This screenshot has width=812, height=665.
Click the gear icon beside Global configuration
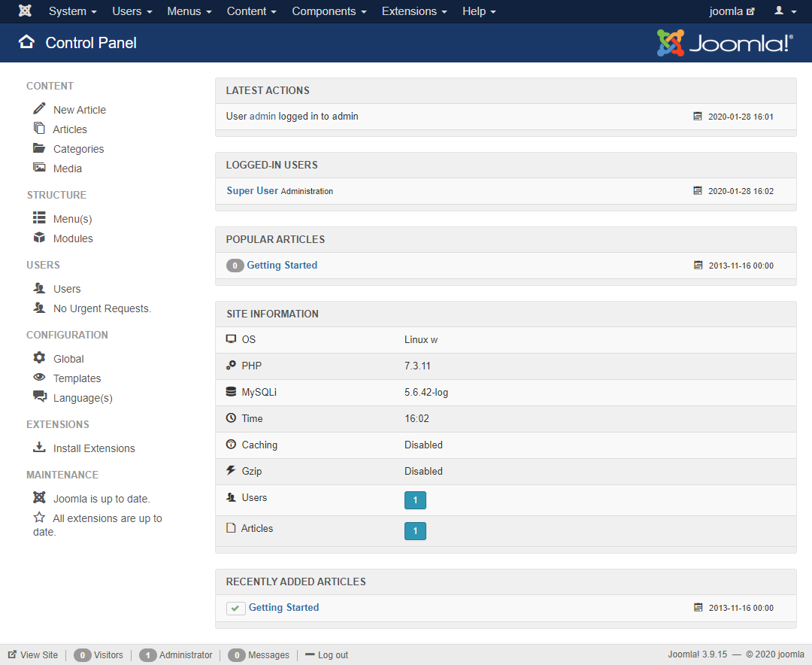pyautogui.click(x=39, y=358)
